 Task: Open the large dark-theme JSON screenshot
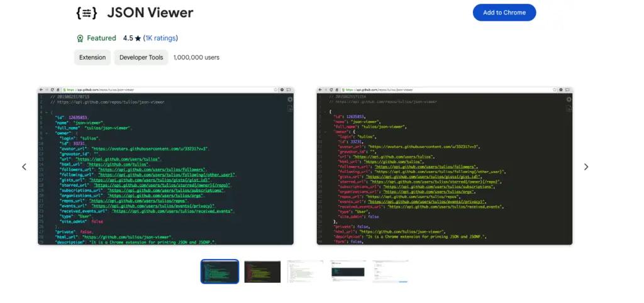click(x=445, y=166)
